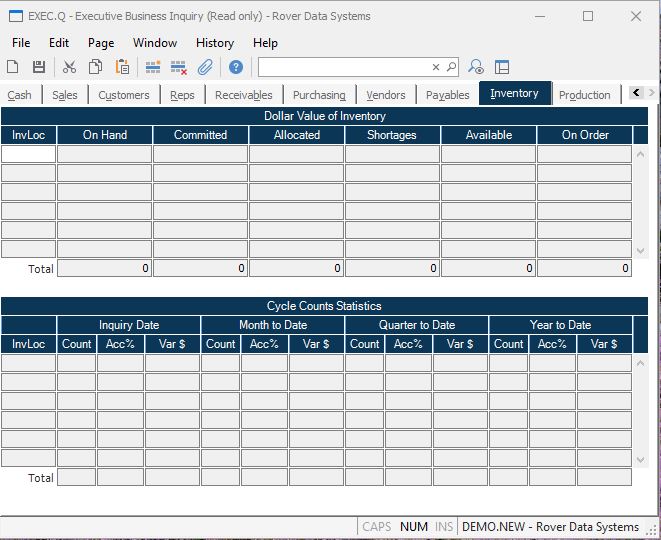Click the Cut scissors icon
Screen dimensions: 661x540
click(69, 67)
